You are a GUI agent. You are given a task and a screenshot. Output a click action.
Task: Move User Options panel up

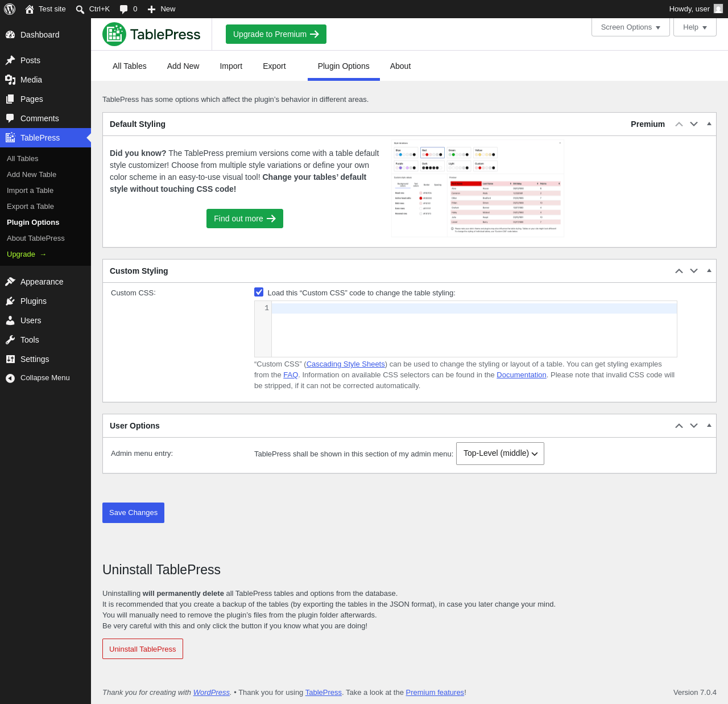click(679, 426)
